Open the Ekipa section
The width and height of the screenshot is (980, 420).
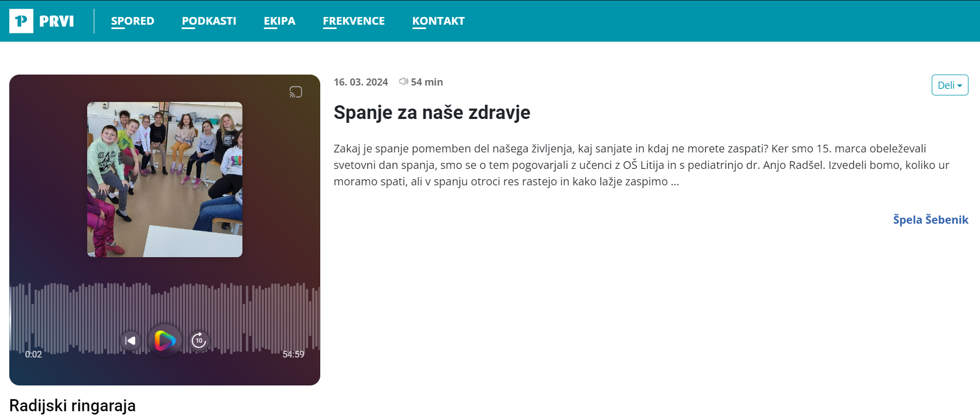coord(280,21)
